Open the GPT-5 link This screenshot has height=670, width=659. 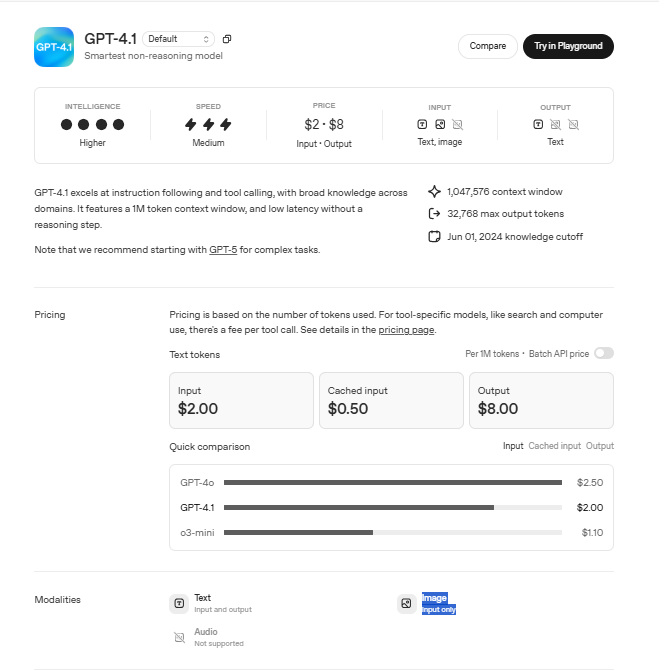tap(223, 250)
